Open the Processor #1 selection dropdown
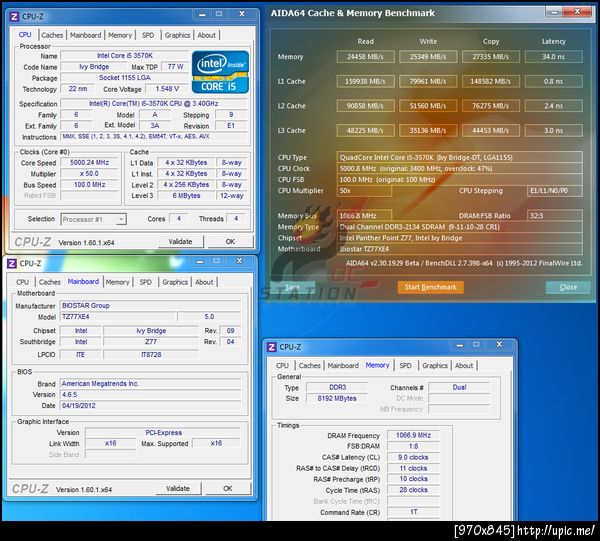Viewport: 600px width, 541px height. tap(93, 219)
